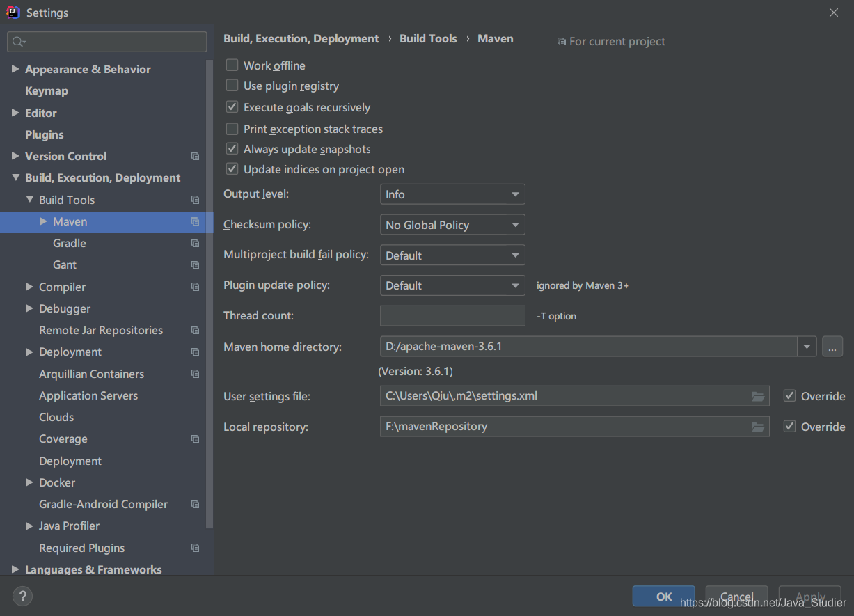The height and width of the screenshot is (616, 854).
Task: Click the User settings file path field
Action: tap(575, 396)
